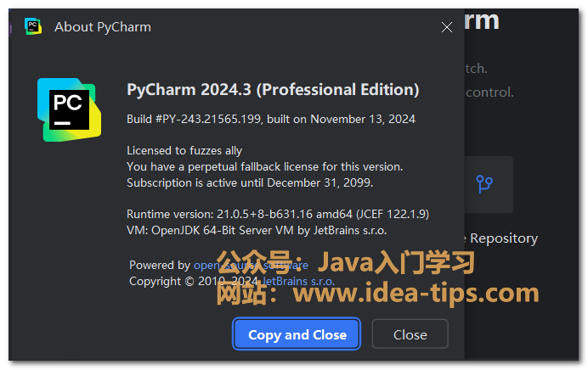Viewport: 588px width, 370px height.
Task: Click the perpetual fallback license line
Action: pyautogui.click(x=265, y=166)
